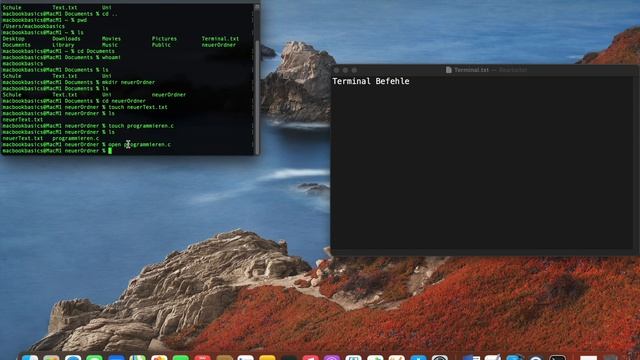The width and height of the screenshot is (640, 360).
Task: Click the "touch neuerText.txt" command line in Terminal
Action: tap(85, 107)
